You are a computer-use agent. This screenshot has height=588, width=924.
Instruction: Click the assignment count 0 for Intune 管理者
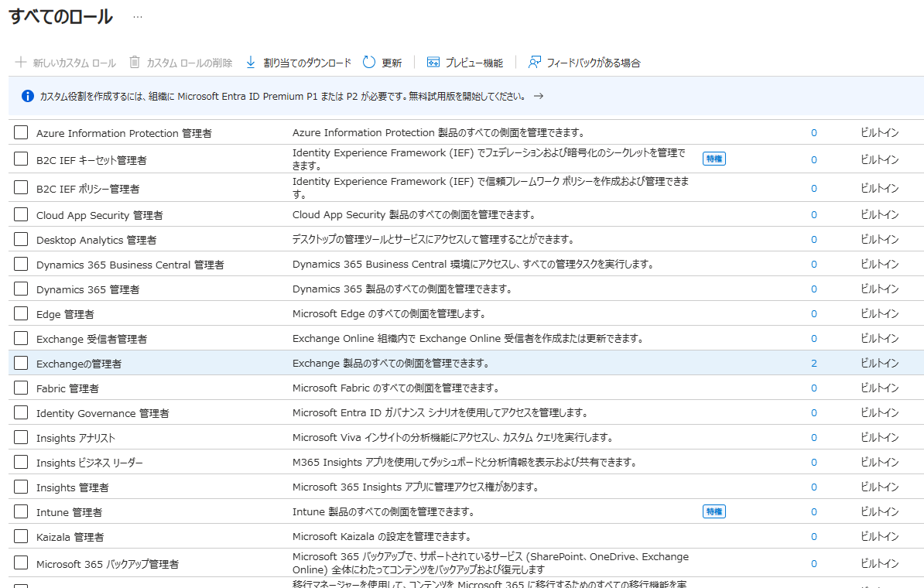[x=813, y=511]
